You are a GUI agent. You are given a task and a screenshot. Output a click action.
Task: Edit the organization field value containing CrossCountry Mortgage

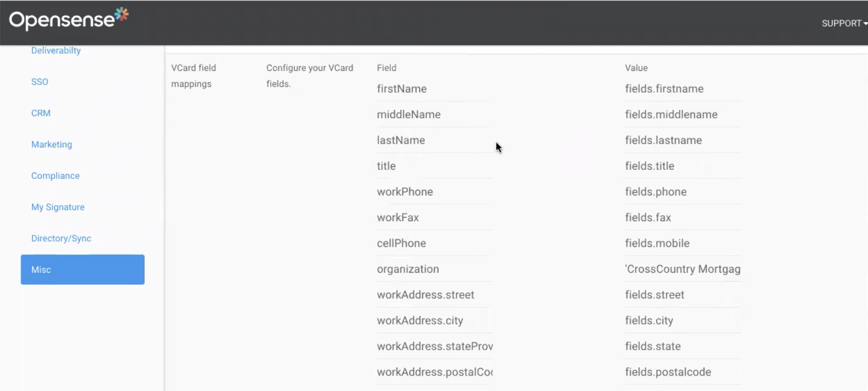(x=682, y=269)
